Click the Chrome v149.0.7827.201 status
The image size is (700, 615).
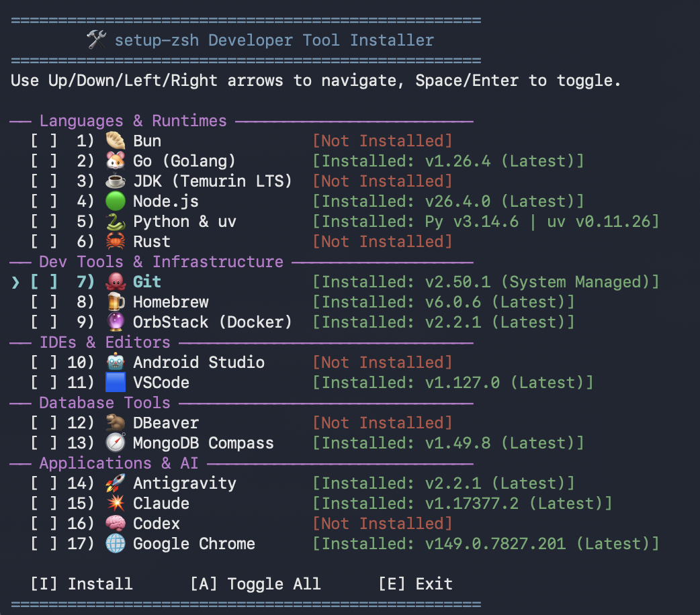[x=486, y=544]
